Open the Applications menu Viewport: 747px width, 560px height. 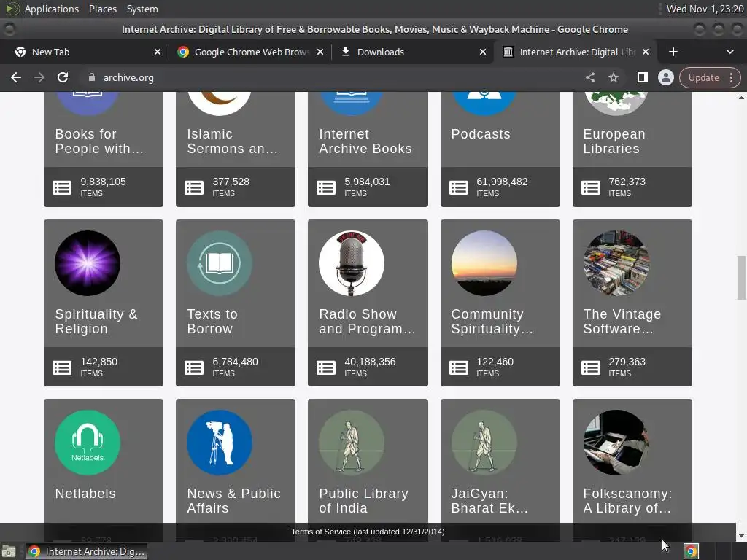point(52,9)
